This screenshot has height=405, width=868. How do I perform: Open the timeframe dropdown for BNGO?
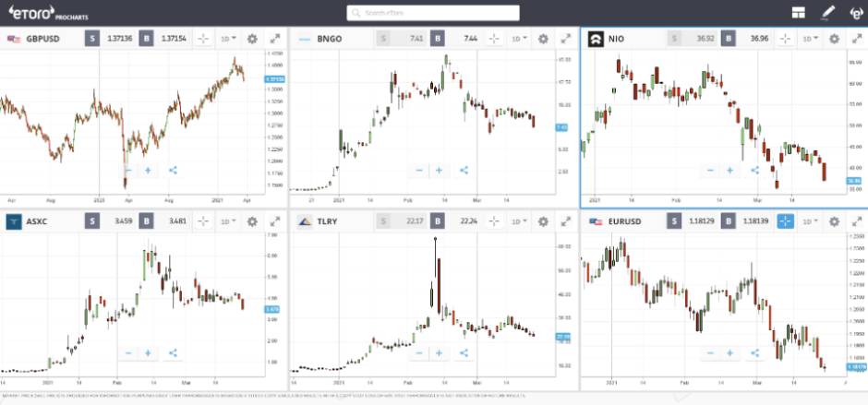click(x=520, y=39)
